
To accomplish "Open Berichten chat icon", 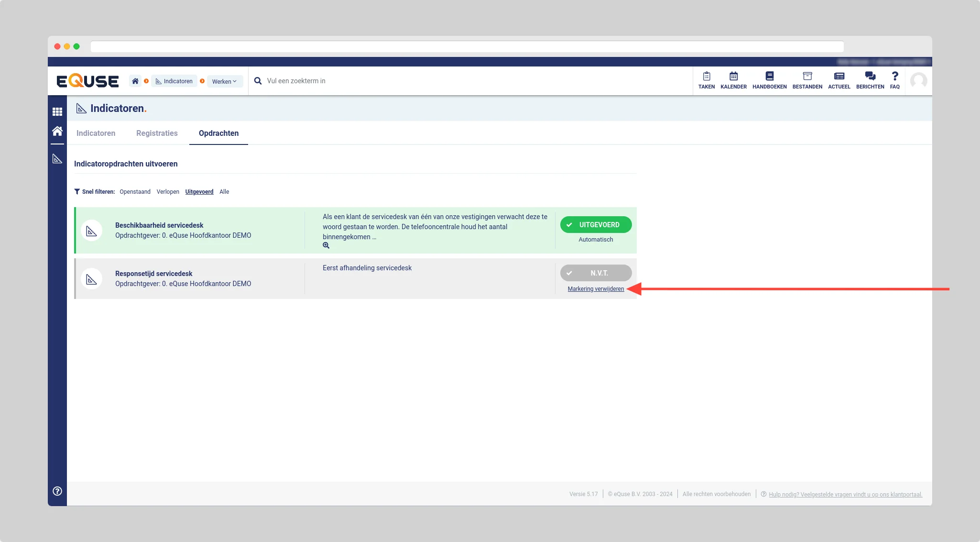I will click(x=870, y=80).
